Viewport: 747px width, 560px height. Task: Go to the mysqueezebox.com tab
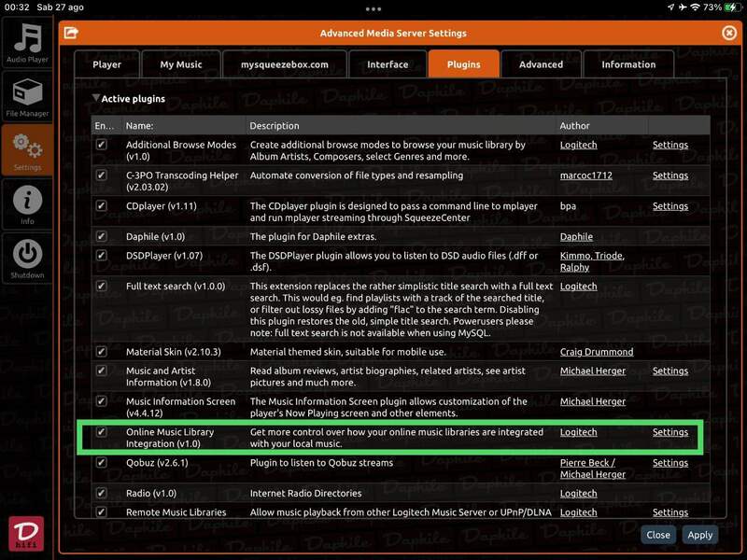tap(284, 64)
